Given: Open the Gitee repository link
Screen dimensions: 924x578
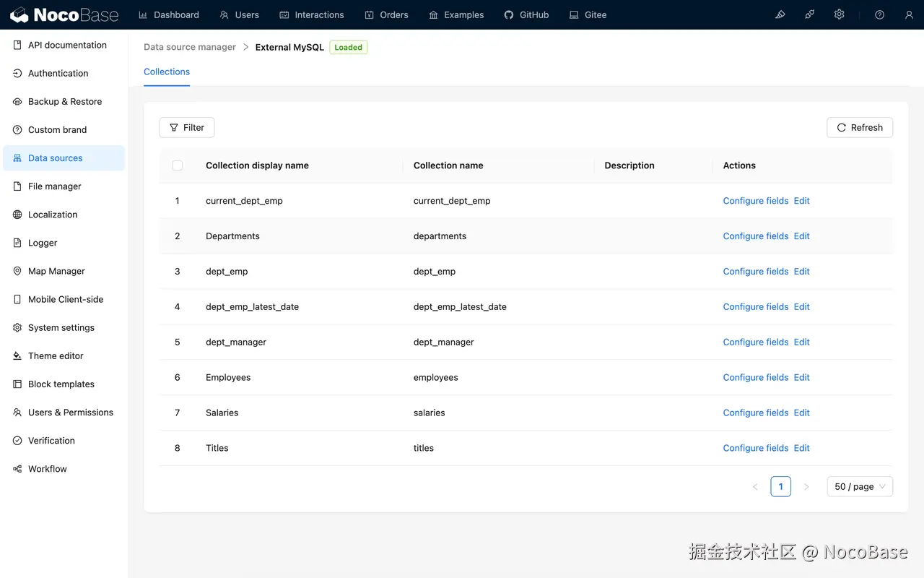Looking at the screenshot, I should pos(587,14).
